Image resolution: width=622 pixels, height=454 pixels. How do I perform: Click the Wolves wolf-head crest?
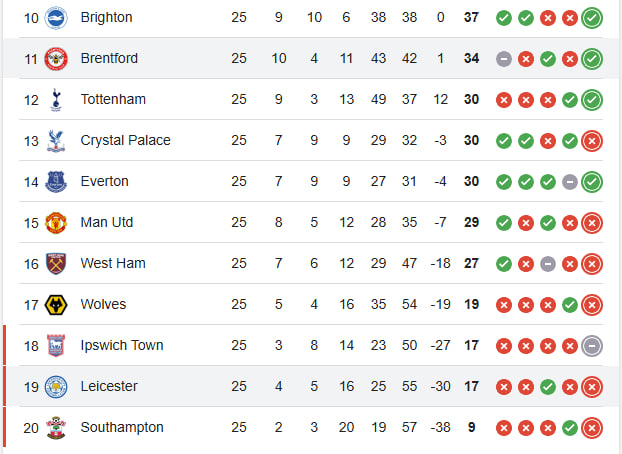click(56, 305)
